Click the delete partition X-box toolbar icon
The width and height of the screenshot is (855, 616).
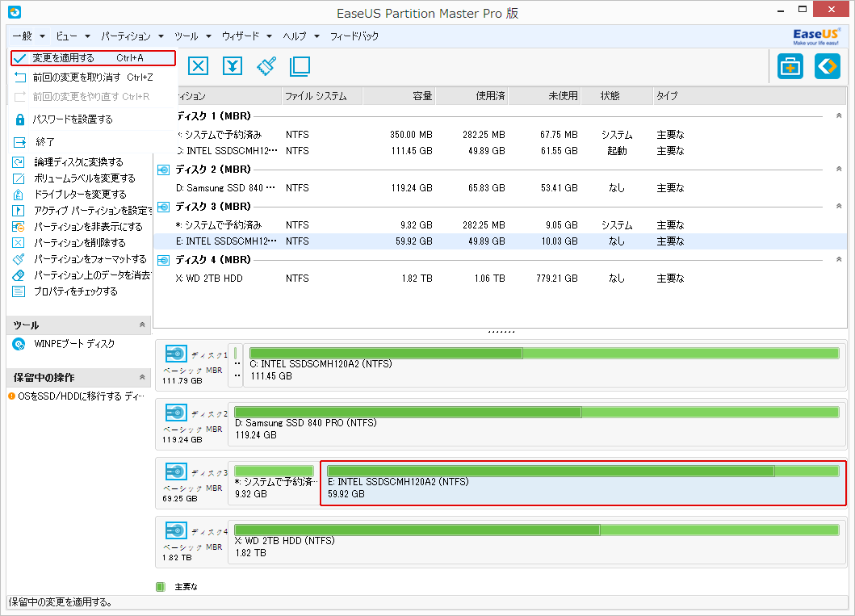(198, 66)
